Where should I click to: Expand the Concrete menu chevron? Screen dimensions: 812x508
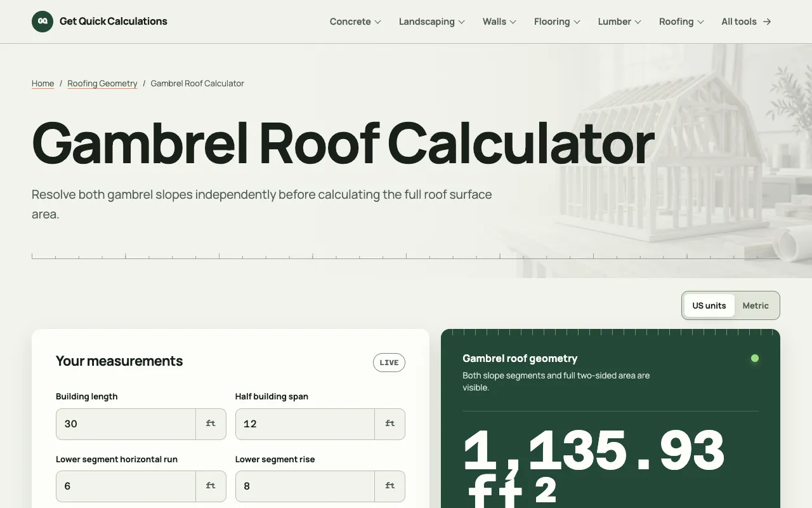pos(378,22)
